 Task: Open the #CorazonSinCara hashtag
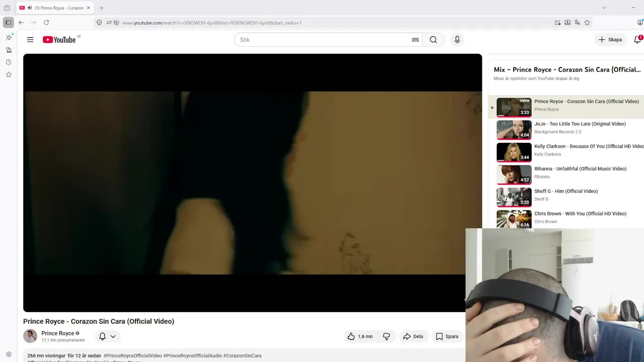click(x=242, y=355)
